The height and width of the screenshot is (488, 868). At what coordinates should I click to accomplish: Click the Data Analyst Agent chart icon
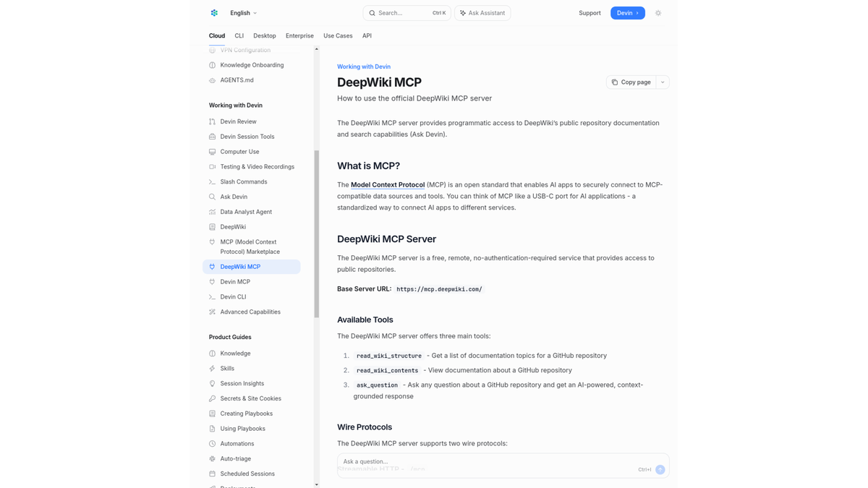[x=213, y=212]
